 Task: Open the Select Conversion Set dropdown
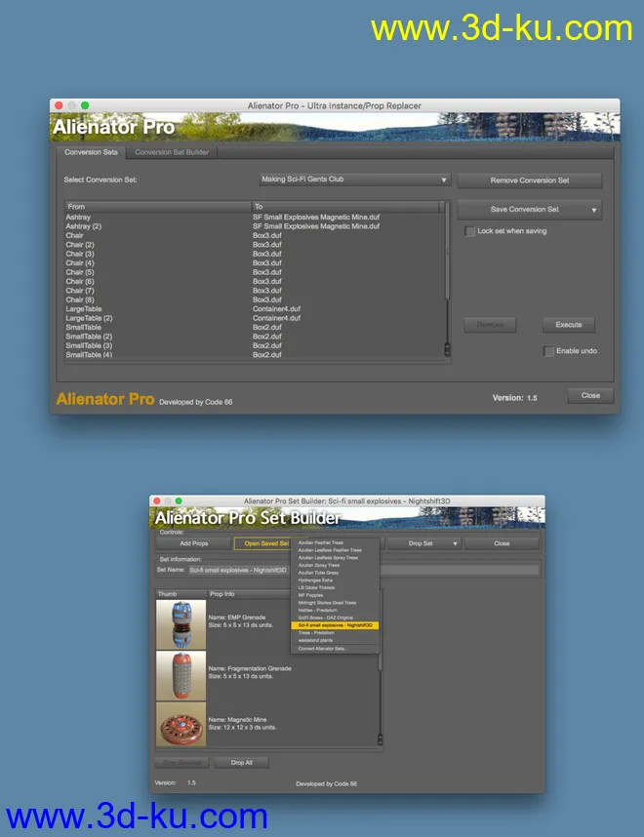click(354, 179)
